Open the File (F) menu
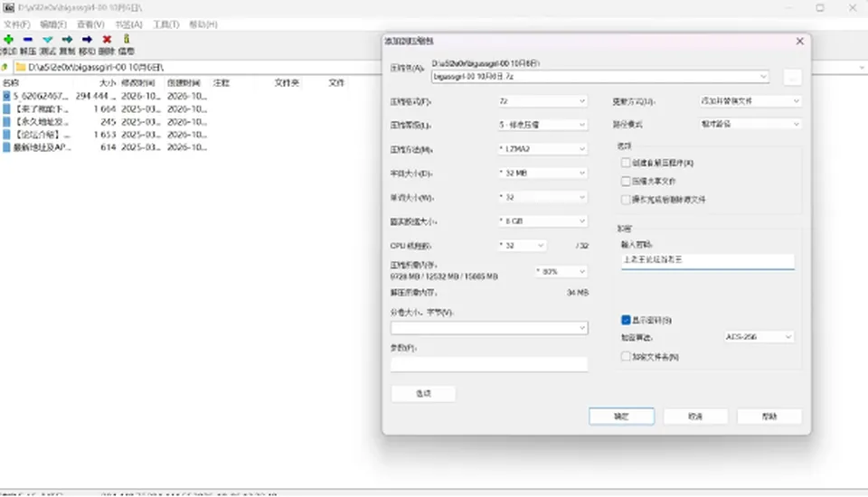The height and width of the screenshot is (497, 868). point(16,24)
